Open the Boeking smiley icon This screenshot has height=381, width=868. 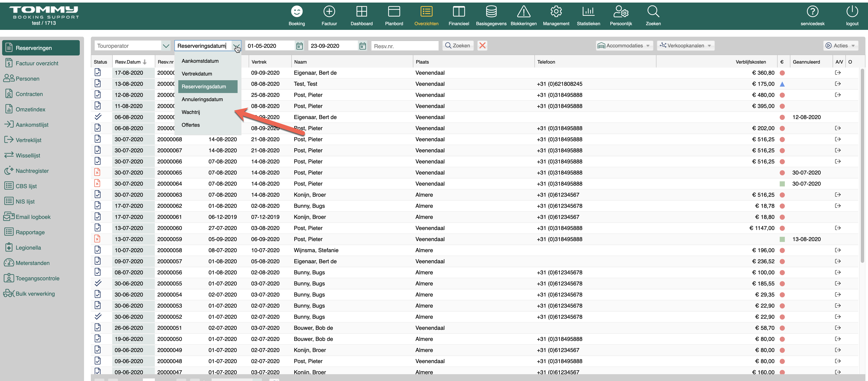(296, 12)
